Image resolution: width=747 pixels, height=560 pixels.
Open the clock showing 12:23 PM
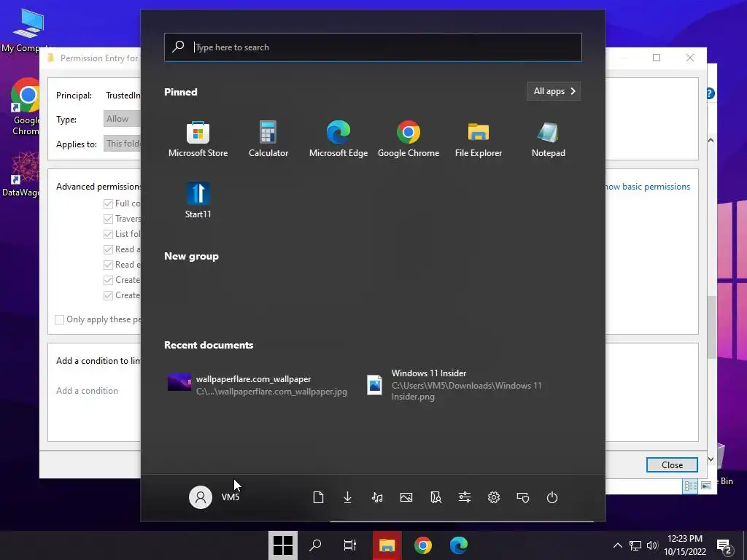click(684, 545)
